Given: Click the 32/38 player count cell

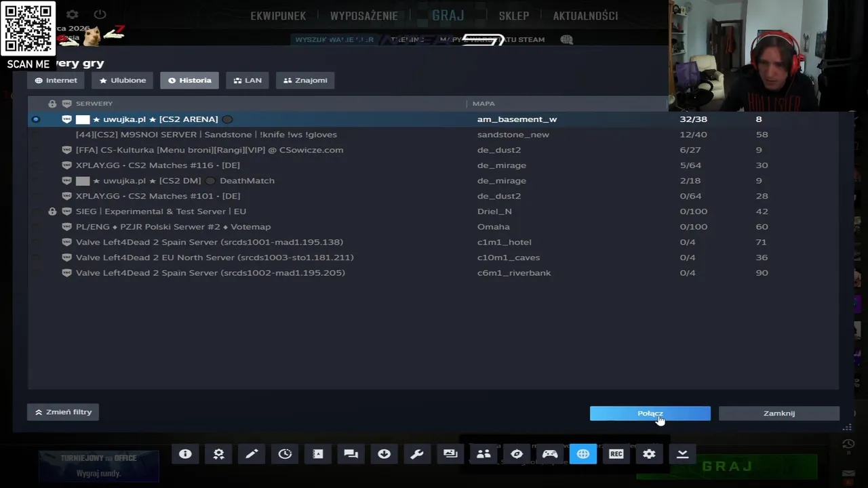Looking at the screenshot, I should [693, 119].
